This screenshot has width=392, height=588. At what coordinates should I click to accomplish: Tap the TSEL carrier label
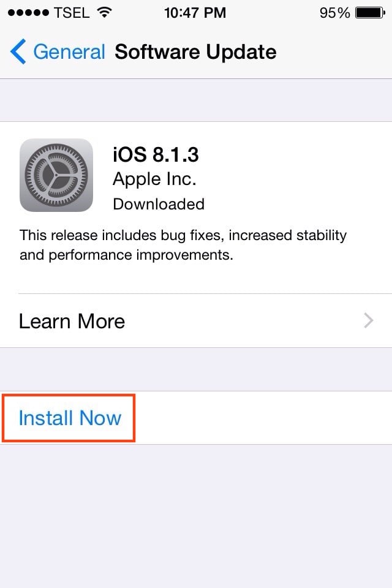72,13
